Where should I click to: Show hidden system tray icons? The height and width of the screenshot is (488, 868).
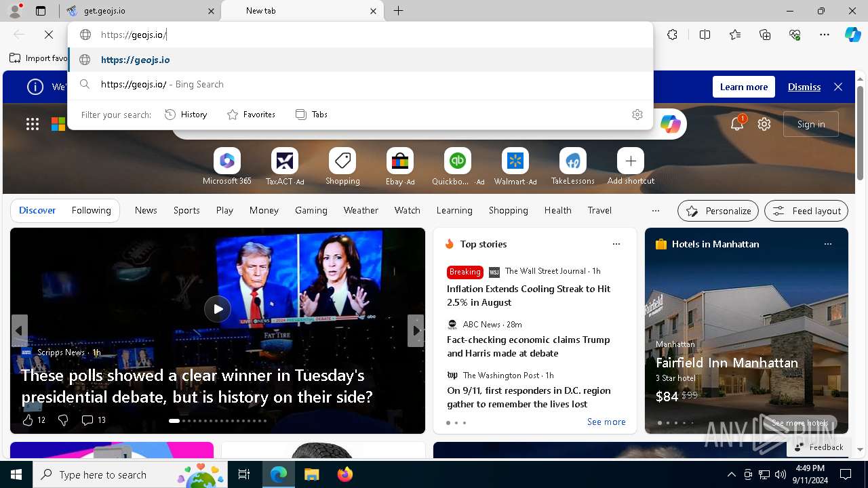pyautogui.click(x=731, y=474)
